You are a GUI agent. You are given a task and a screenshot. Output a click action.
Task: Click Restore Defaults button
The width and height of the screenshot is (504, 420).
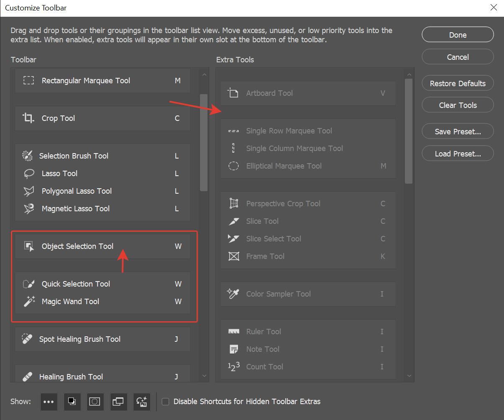pos(458,83)
